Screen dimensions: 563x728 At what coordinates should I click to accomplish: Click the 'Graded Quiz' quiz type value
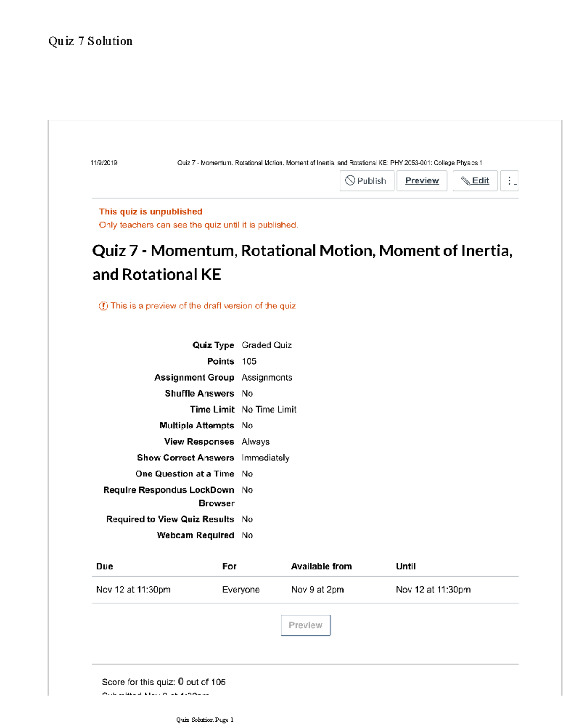point(266,345)
